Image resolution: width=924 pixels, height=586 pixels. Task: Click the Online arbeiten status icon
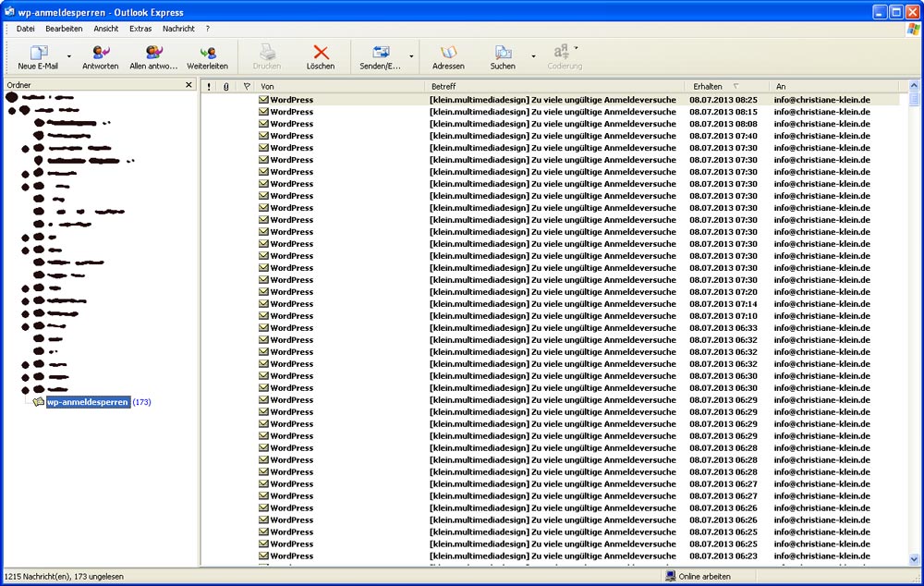[x=670, y=577]
